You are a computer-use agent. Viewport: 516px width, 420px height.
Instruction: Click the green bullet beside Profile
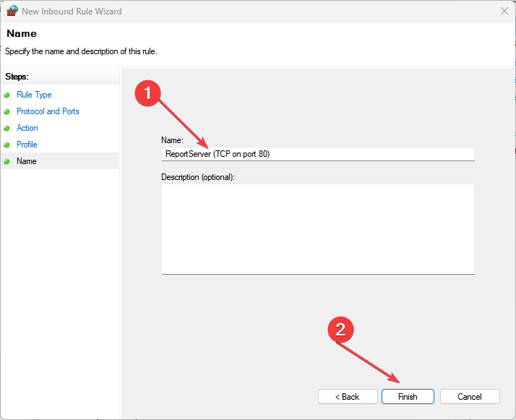tap(7, 145)
